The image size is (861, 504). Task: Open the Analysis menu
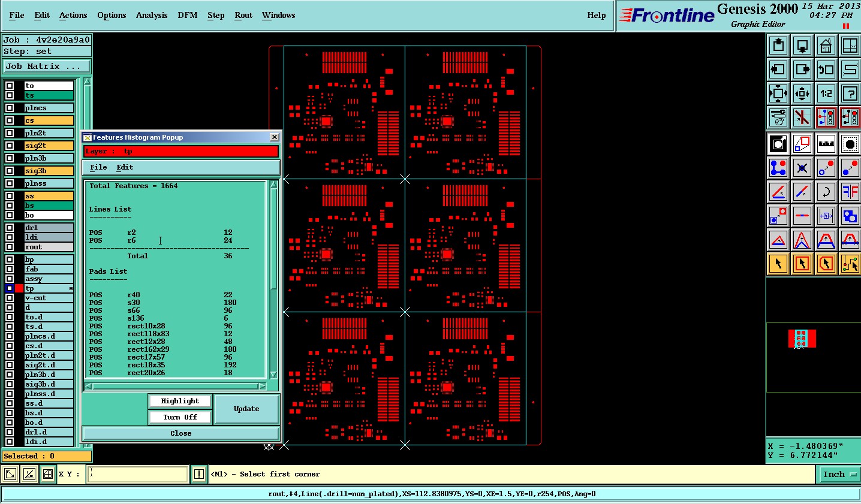point(152,15)
